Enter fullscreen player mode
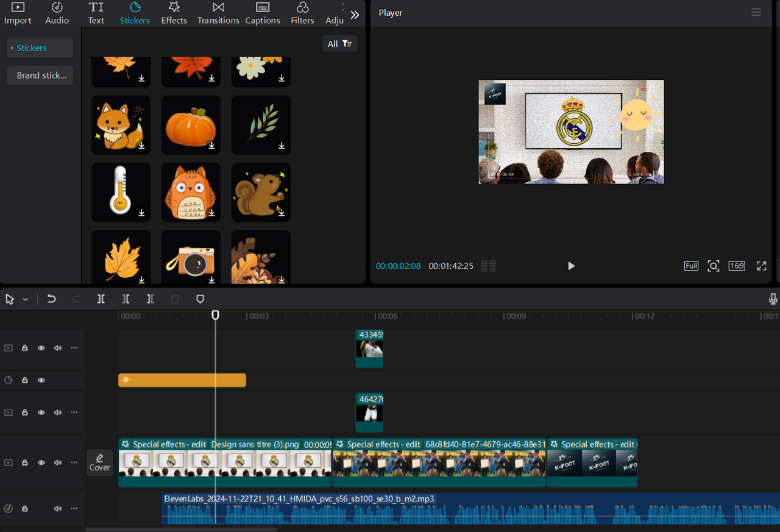 (762, 266)
